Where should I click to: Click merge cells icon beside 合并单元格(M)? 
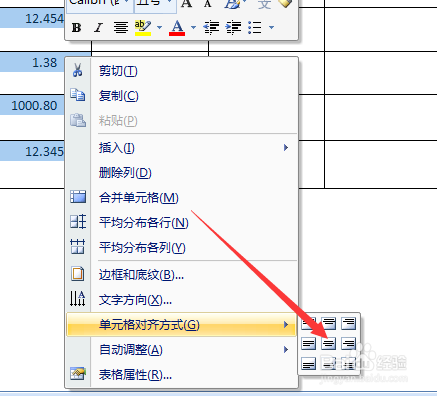click(x=78, y=197)
